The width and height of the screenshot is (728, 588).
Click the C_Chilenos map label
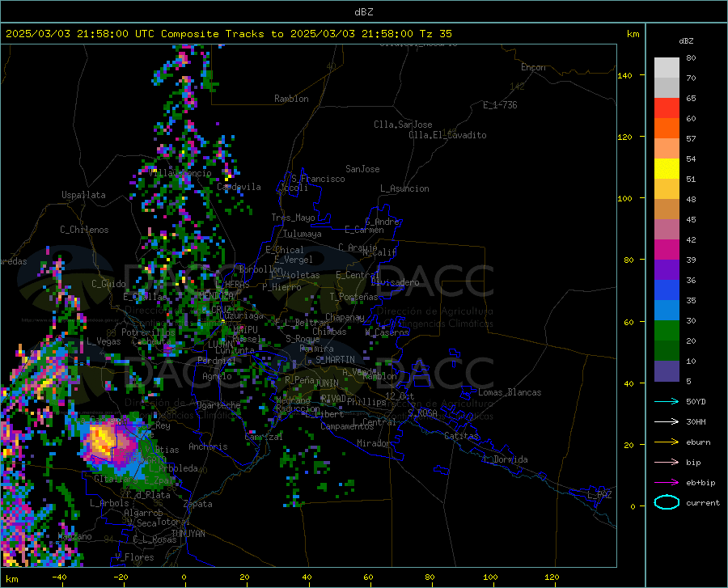click(84, 230)
